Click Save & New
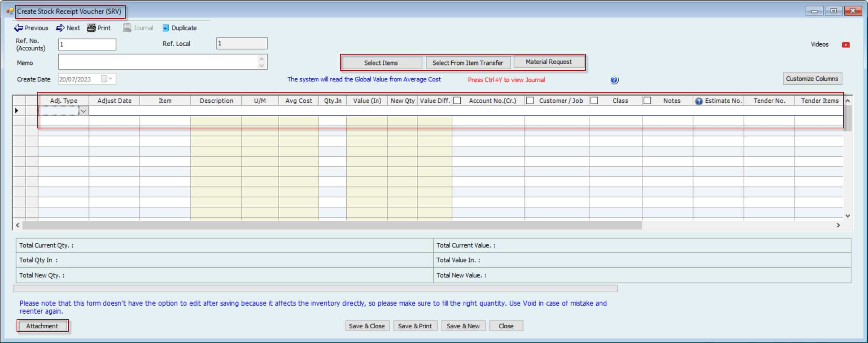This screenshot has height=343, width=868. 463,326
